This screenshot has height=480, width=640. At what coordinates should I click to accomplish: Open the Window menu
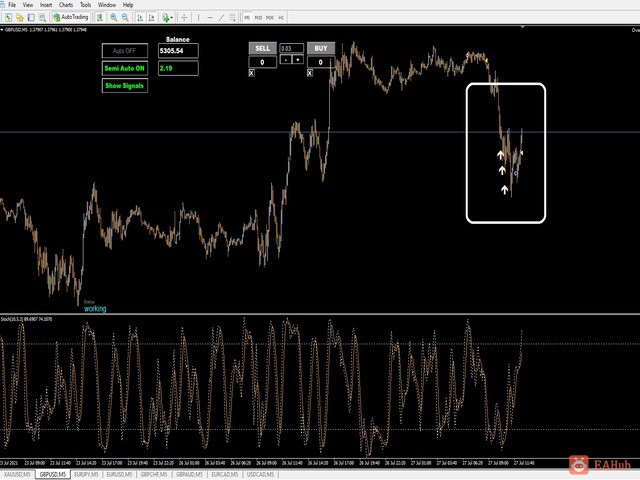pos(107,5)
